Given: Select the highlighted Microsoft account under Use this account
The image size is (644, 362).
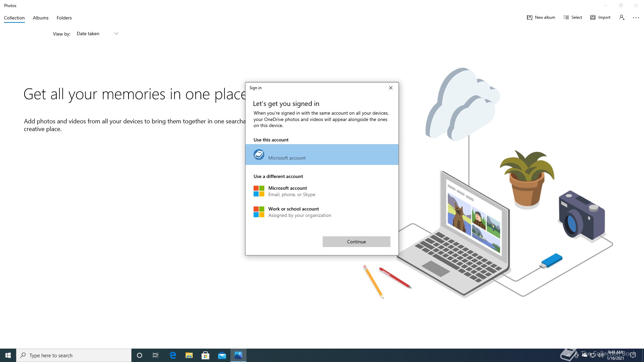Looking at the screenshot, I should (x=322, y=155).
